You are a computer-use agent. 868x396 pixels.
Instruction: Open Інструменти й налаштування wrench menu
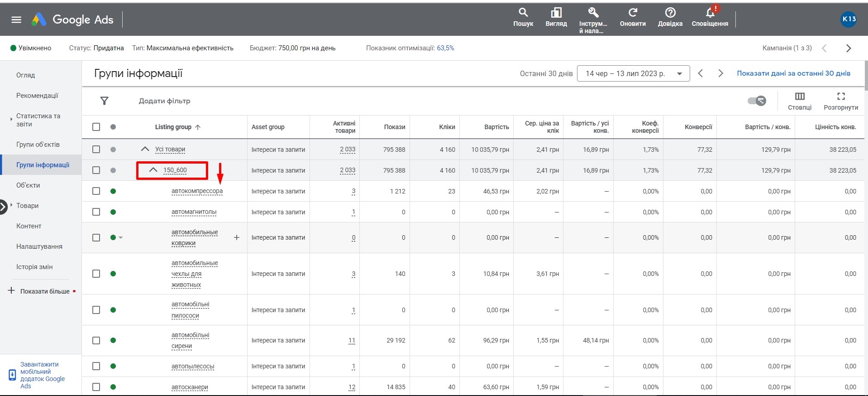[x=593, y=20]
